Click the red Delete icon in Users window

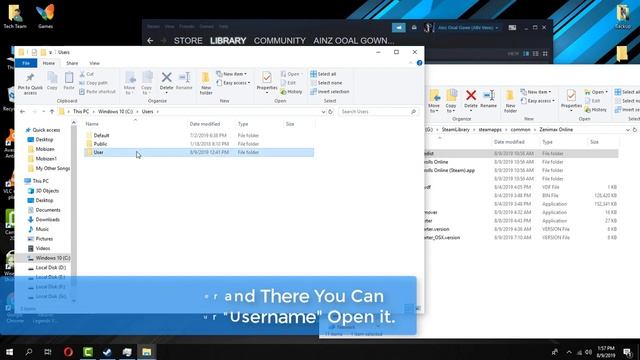coord(167,77)
